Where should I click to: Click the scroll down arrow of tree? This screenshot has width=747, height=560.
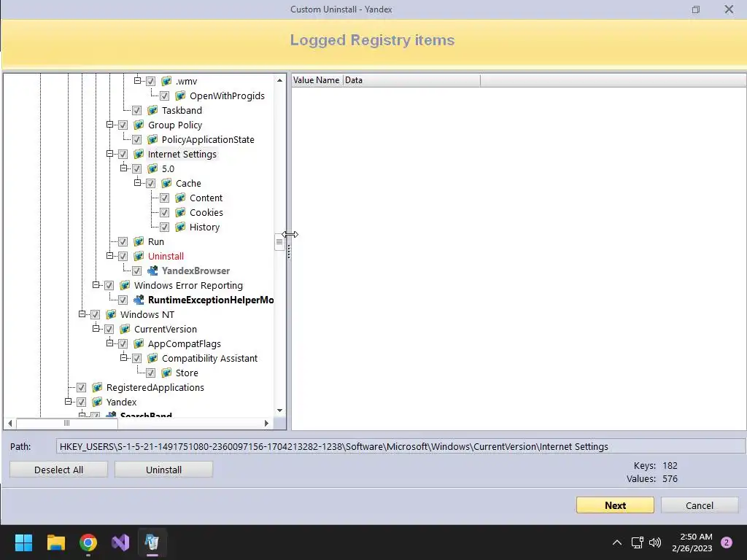pos(279,411)
